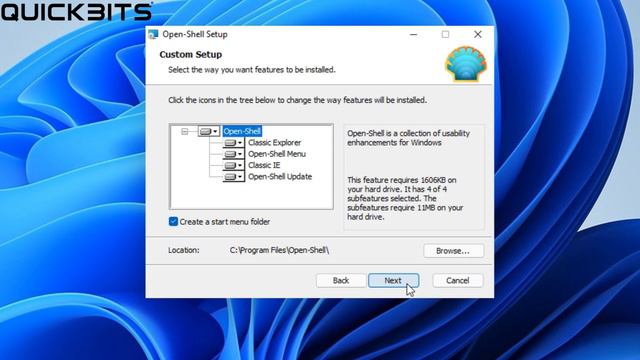Select the Classic Explorer tree item
This screenshot has width=640, height=360.
[x=274, y=142]
